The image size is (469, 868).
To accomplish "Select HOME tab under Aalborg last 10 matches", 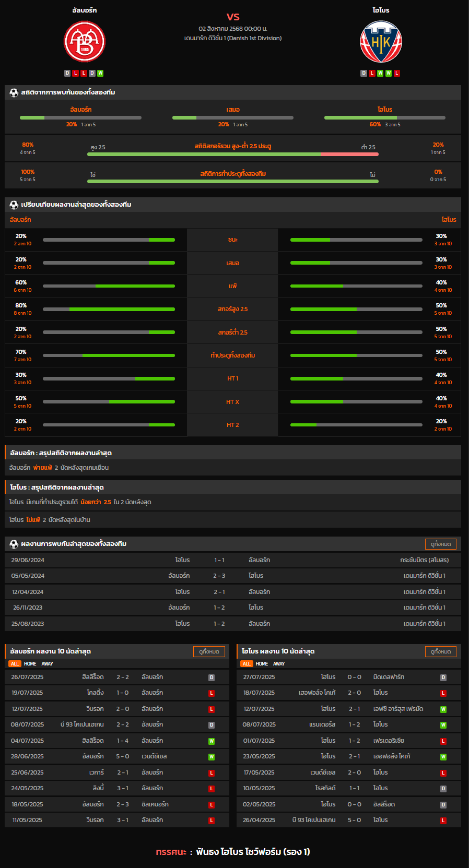I will [30, 664].
